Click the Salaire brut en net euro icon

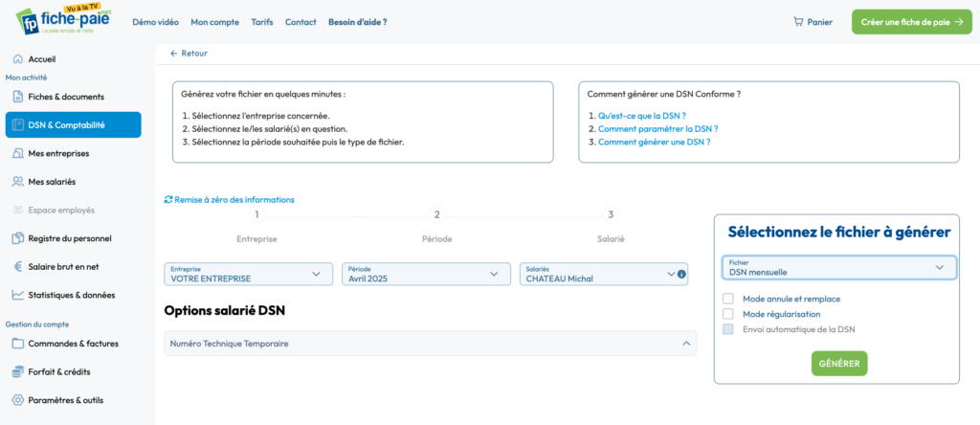[17, 266]
